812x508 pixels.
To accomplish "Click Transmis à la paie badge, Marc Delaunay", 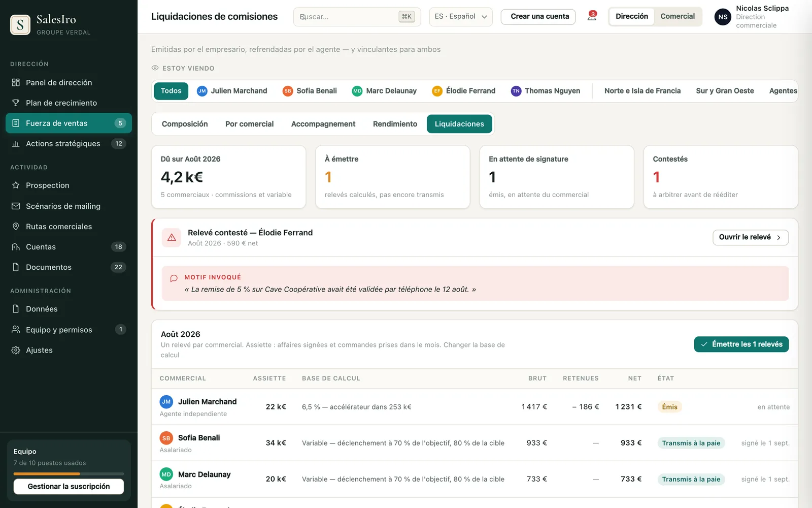I will [691, 479].
